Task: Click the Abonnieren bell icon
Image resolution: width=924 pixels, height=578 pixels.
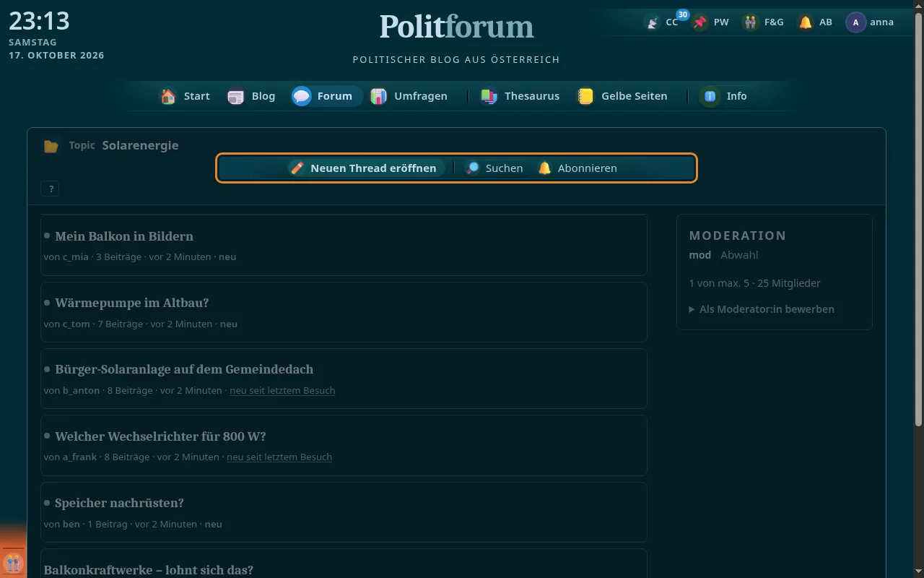Action: click(544, 168)
